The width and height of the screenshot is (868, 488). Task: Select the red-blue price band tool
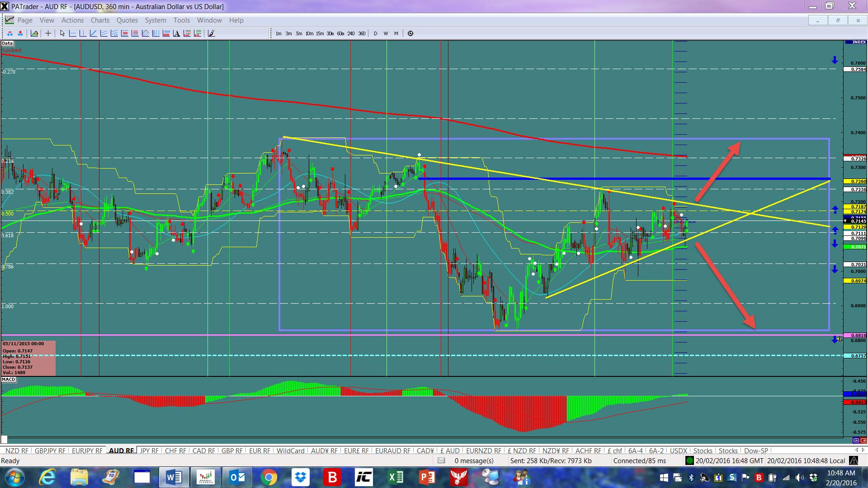coord(166,33)
